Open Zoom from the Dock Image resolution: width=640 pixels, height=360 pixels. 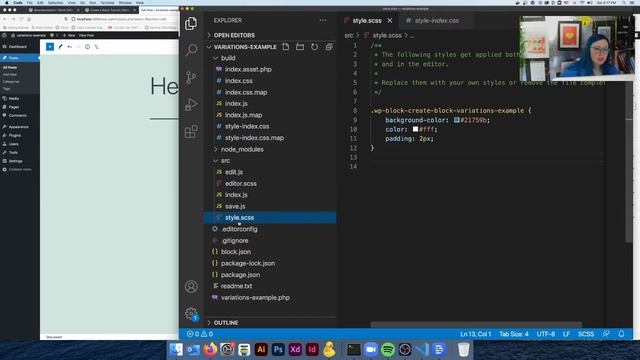tap(371, 349)
